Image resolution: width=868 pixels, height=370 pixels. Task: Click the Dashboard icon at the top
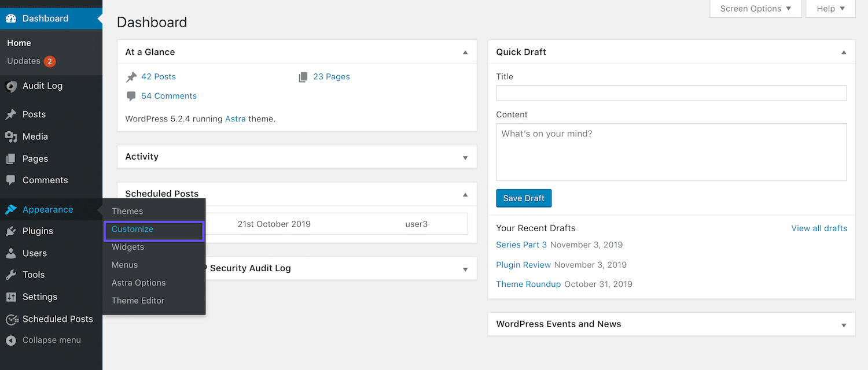[10, 18]
